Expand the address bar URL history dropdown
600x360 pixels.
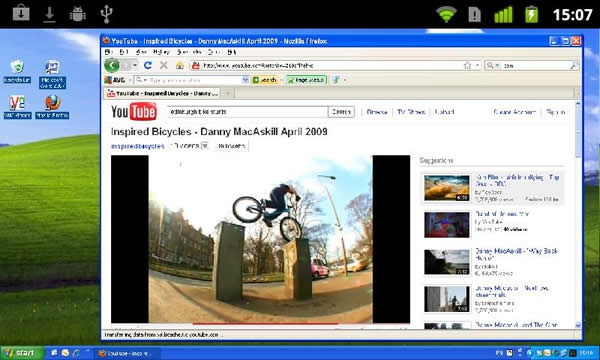tap(477, 66)
